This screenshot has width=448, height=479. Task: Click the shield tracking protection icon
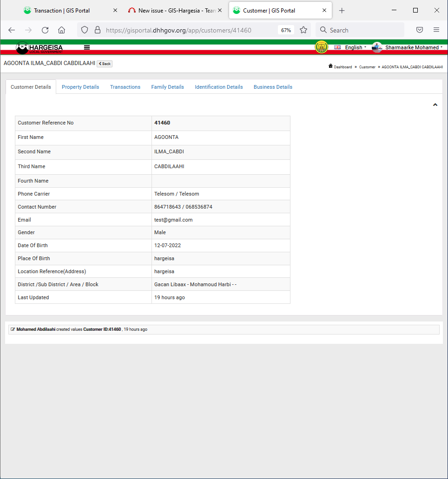(85, 30)
